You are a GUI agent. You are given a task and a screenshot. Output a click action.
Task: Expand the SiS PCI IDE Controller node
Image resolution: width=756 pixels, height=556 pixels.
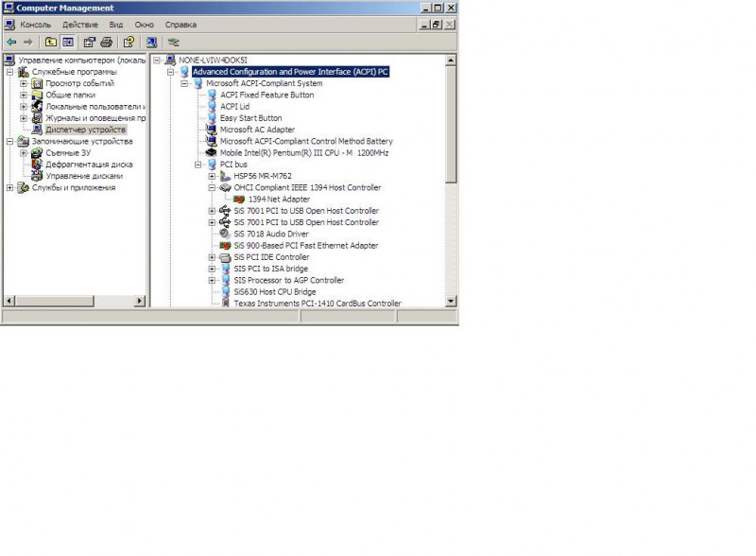coord(213,257)
